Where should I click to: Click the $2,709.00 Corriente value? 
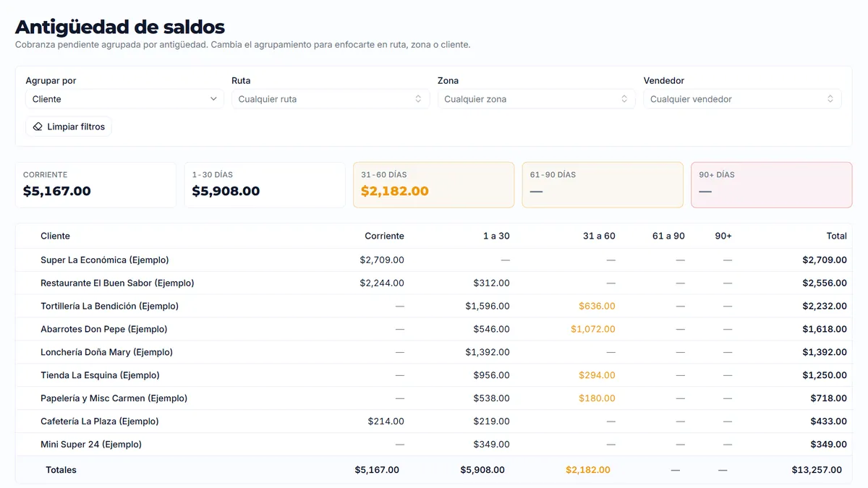click(x=382, y=260)
